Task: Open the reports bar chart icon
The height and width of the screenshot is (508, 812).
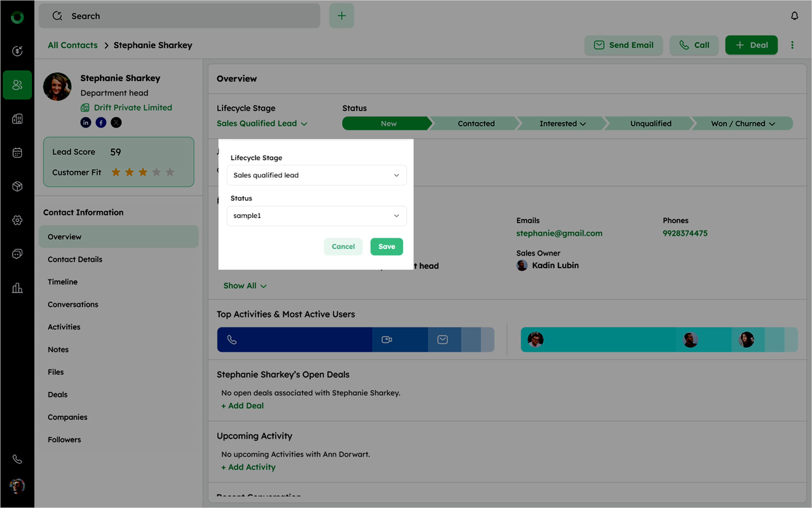Action: (x=17, y=288)
